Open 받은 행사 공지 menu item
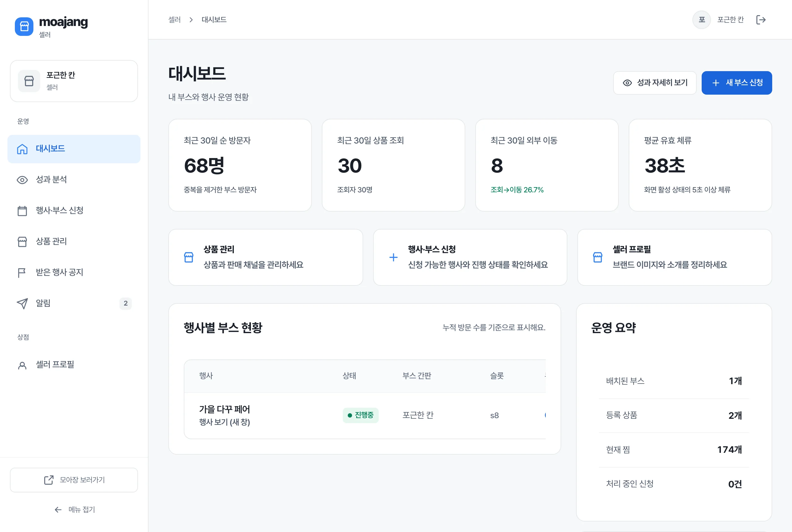792x532 pixels. [x=74, y=272]
